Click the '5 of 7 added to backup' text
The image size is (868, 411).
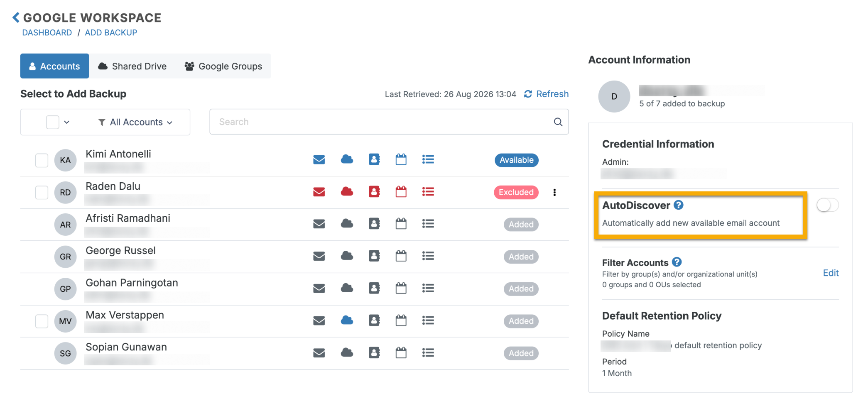[682, 103]
